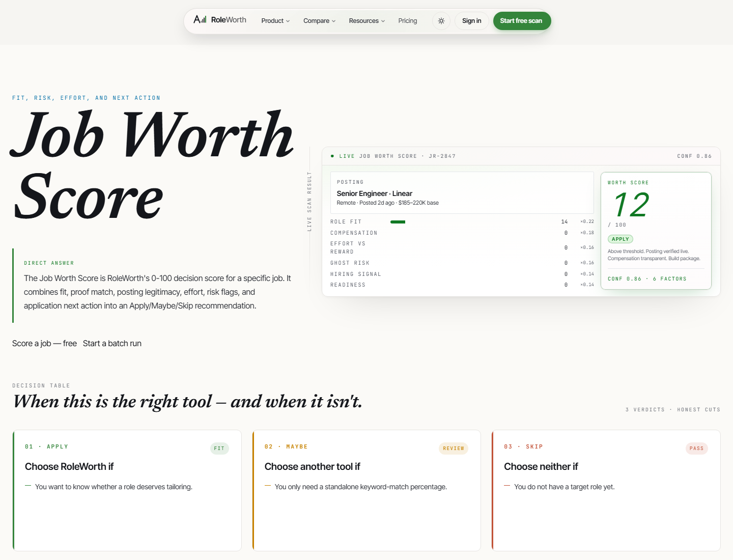Click the 'EFFORT VS REWARD' factor label
The image size is (733, 560).
348,248
